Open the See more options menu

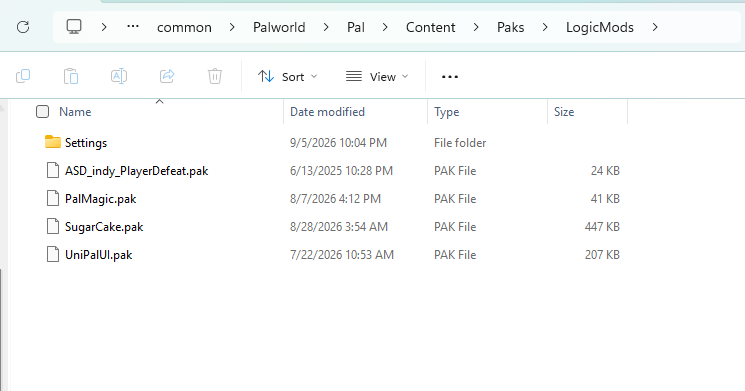click(x=449, y=76)
